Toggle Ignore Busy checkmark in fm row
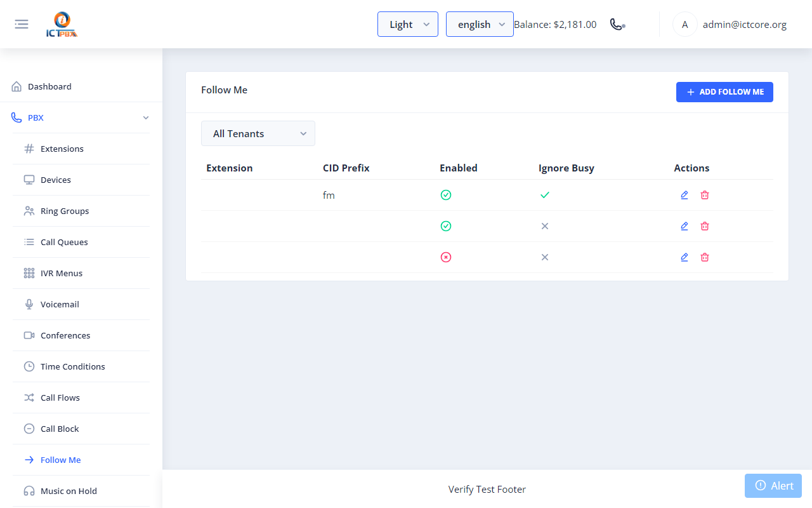Screen dimensions: 812x508 point(545,195)
